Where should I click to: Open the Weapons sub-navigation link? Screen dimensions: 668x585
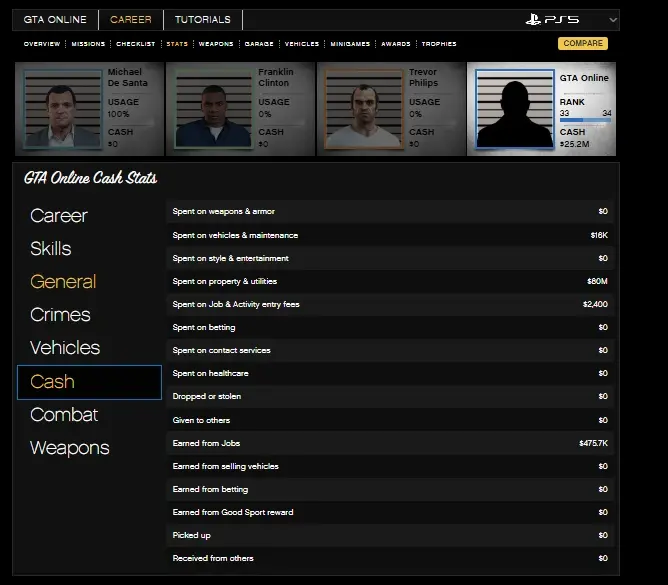[x=216, y=44]
